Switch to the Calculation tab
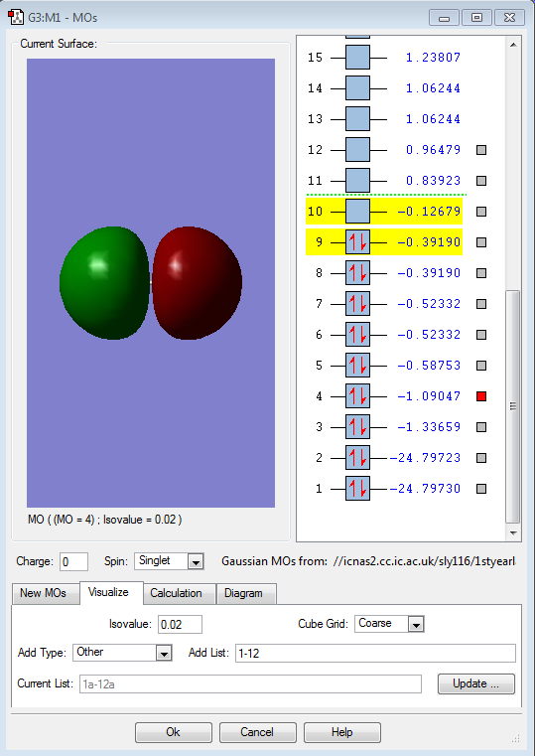 pos(176,593)
